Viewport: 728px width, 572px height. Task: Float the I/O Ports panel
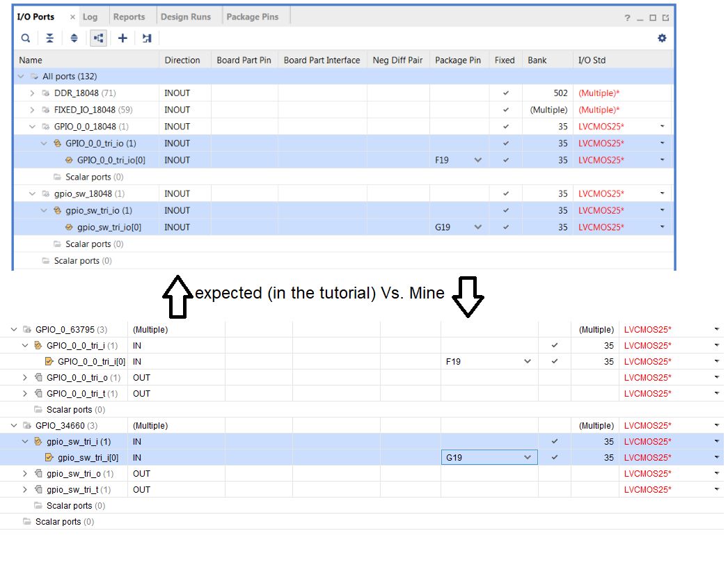pyautogui.click(x=666, y=17)
